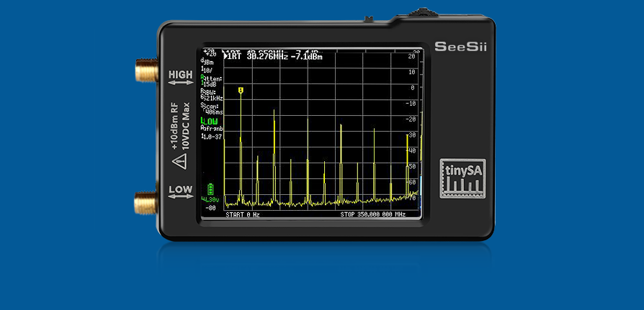Viewport: 644px width, 310px height.
Task: Open the RBW 621kHz setting
Action: [213, 95]
